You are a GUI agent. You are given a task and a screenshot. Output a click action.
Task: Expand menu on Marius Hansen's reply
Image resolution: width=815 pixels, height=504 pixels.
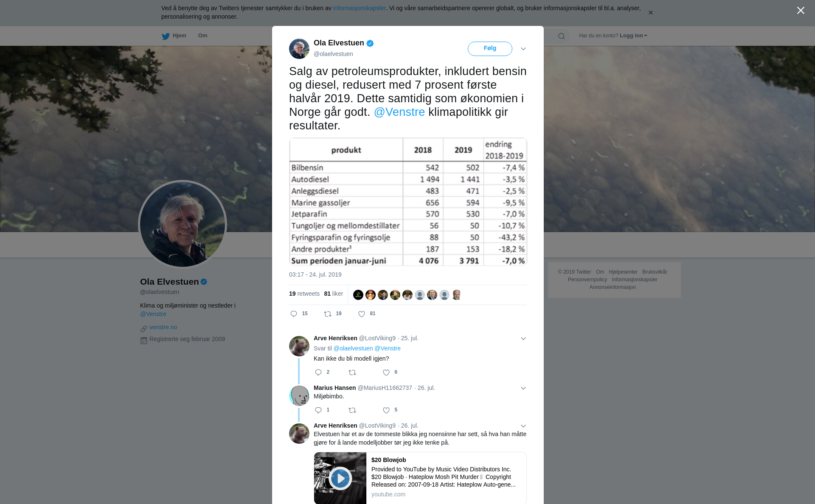pyautogui.click(x=523, y=388)
